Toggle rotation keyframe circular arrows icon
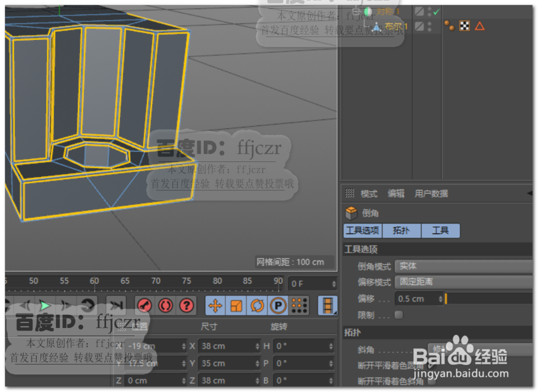The image size is (538, 392). pyautogui.click(x=257, y=305)
